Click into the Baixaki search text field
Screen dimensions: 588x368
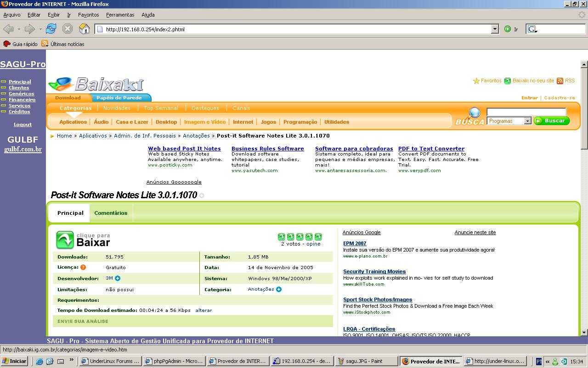coord(526,112)
